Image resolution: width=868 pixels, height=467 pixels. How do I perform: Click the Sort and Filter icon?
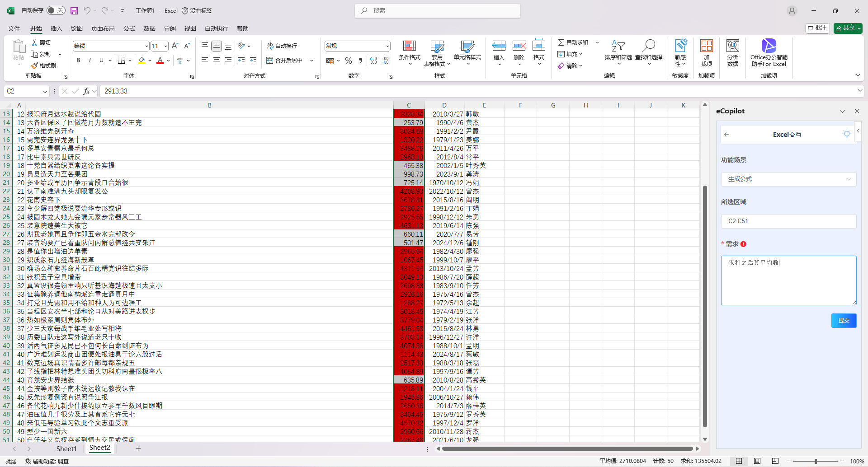click(618, 46)
